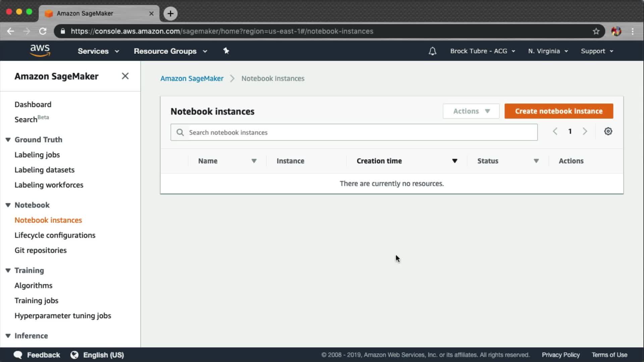Close the Amazon SageMaker sidebar panel
Image resolution: width=644 pixels, height=362 pixels.
pyautogui.click(x=125, y=76)
